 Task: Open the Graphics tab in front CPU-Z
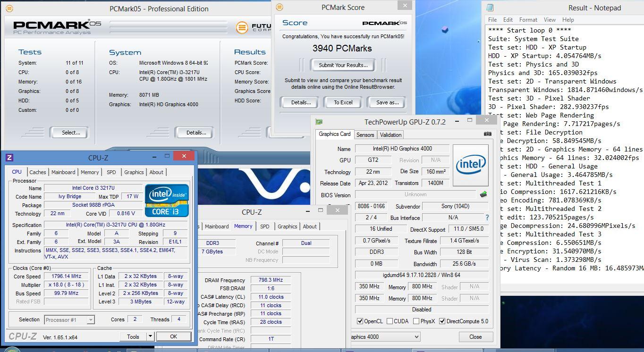coord(134,172)
